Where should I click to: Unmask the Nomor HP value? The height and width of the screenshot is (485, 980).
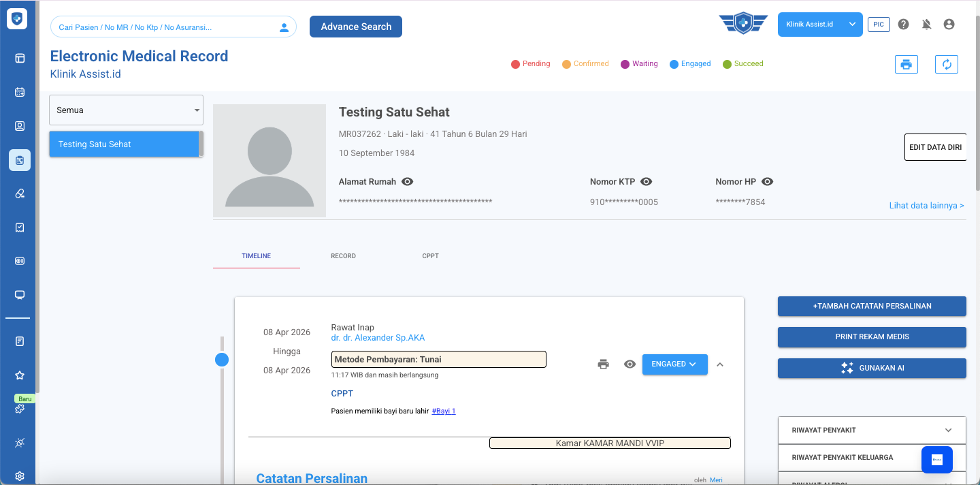pos(767,182)
